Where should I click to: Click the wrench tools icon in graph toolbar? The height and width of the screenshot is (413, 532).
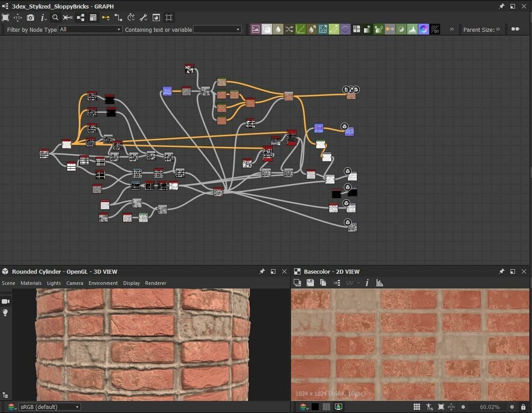143,17
